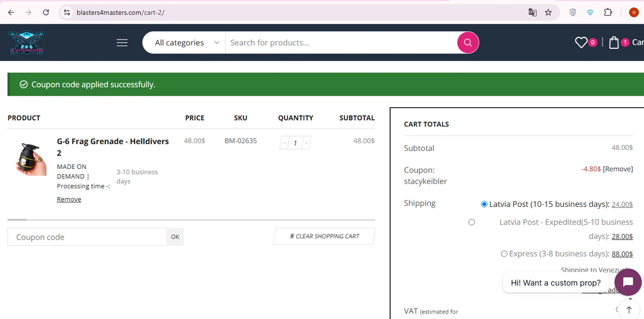Click the Hi! Want a custom prop? message
This screenshot has height=319, width=644.
pyautogui.click(x=556, y=283)
